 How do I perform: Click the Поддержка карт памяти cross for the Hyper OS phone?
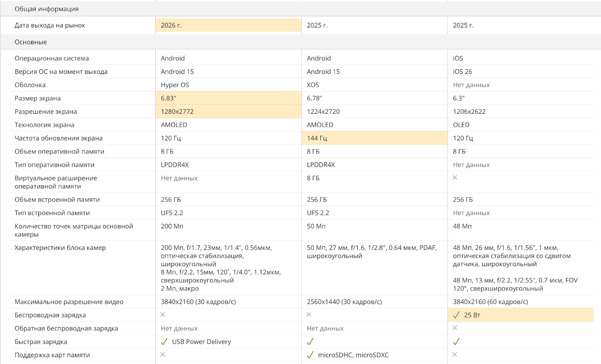coord(163,355)
